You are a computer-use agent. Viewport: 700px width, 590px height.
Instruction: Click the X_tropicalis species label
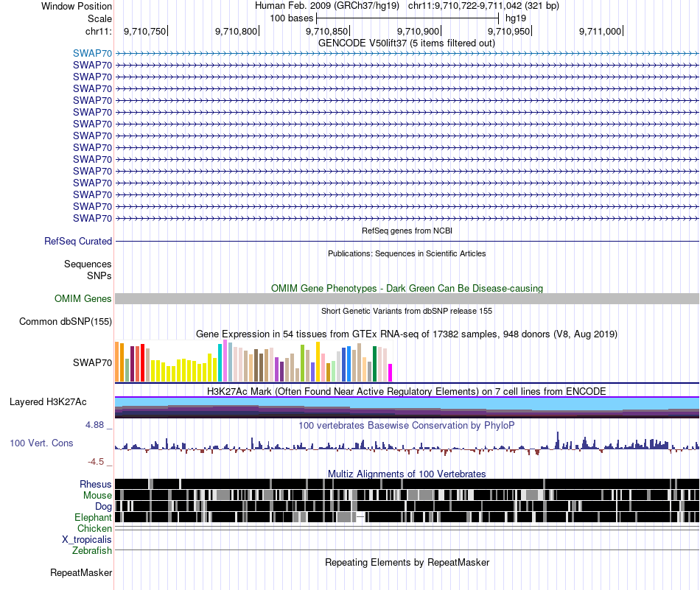(87, 540)
